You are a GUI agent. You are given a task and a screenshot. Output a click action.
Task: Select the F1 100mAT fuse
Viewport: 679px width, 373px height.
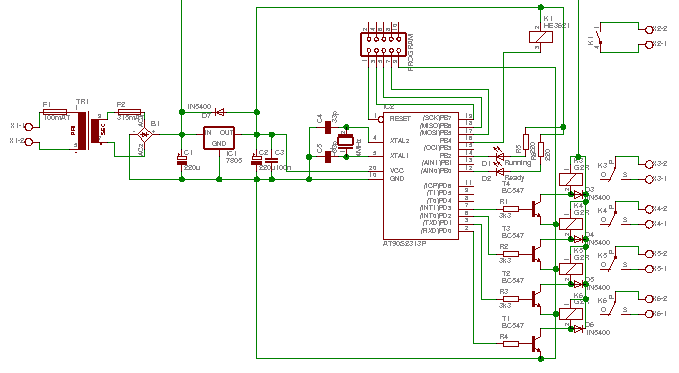pos(55,112)
